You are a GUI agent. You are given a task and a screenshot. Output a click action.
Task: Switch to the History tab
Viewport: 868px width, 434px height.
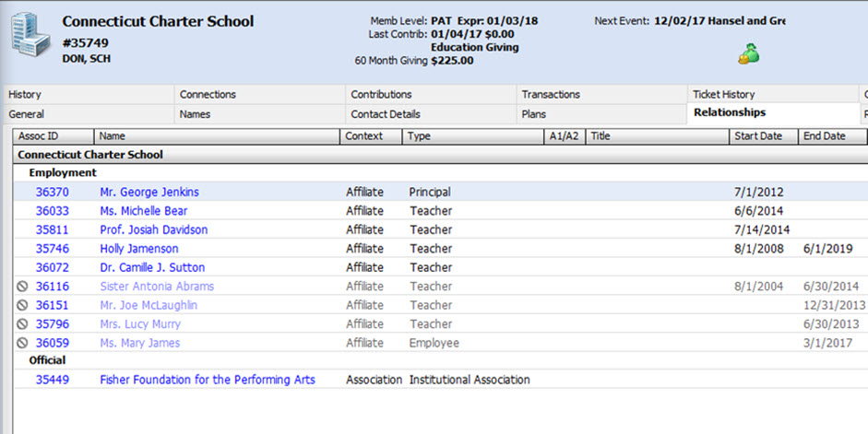coord(25,94)
